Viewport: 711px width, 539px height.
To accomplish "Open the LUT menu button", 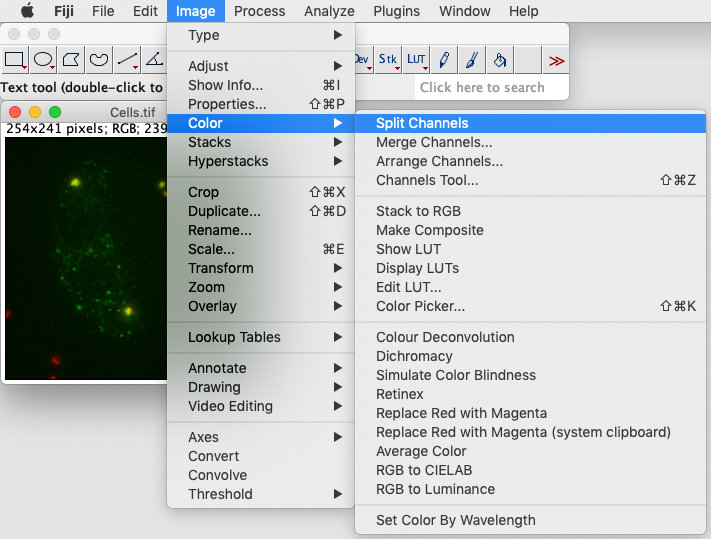I will (x=416, y=60).
